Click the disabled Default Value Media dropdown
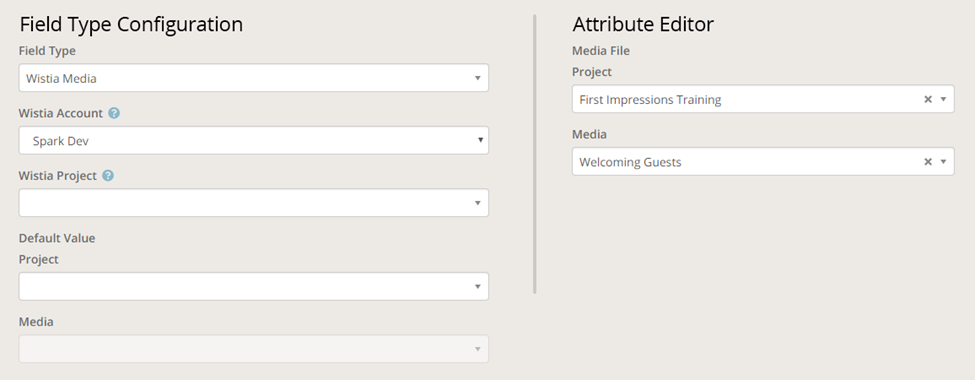 [x=254, y=349]
